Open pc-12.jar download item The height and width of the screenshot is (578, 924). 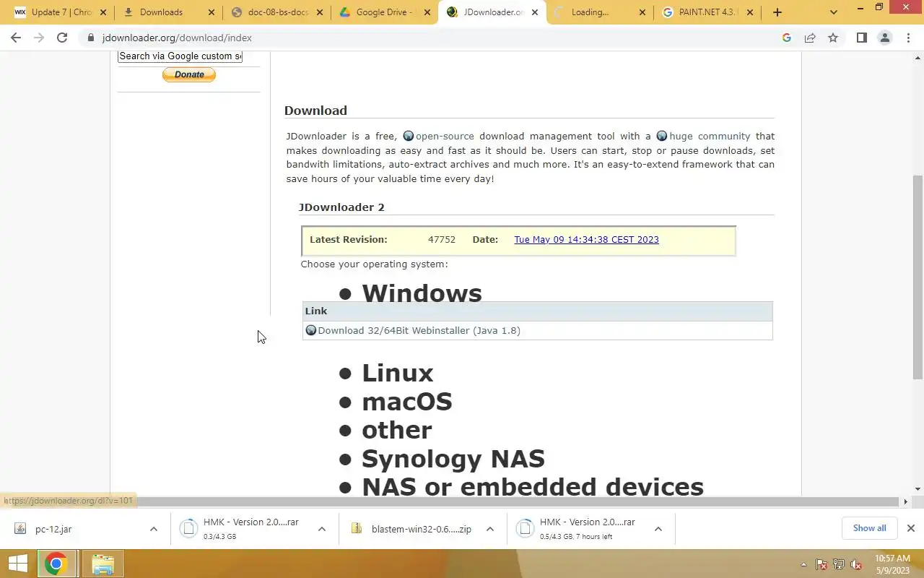tap(53, 529)
